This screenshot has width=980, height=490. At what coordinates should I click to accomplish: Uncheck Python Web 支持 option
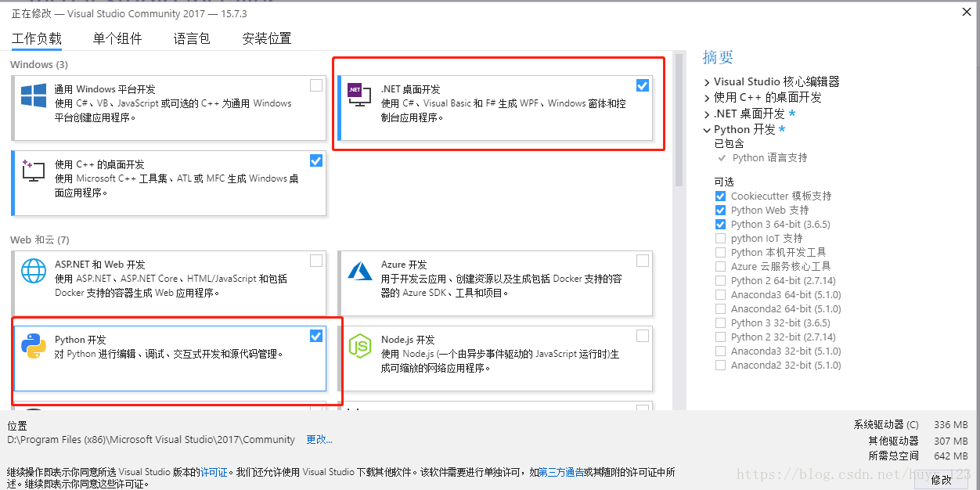[x=720, y=210]
